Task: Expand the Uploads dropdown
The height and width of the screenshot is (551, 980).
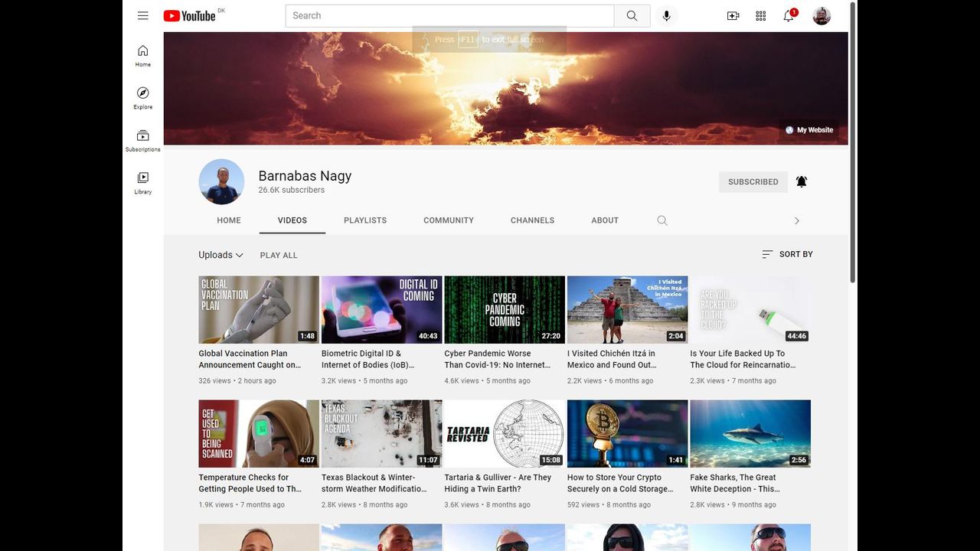Action: click(x=220, y=255)
